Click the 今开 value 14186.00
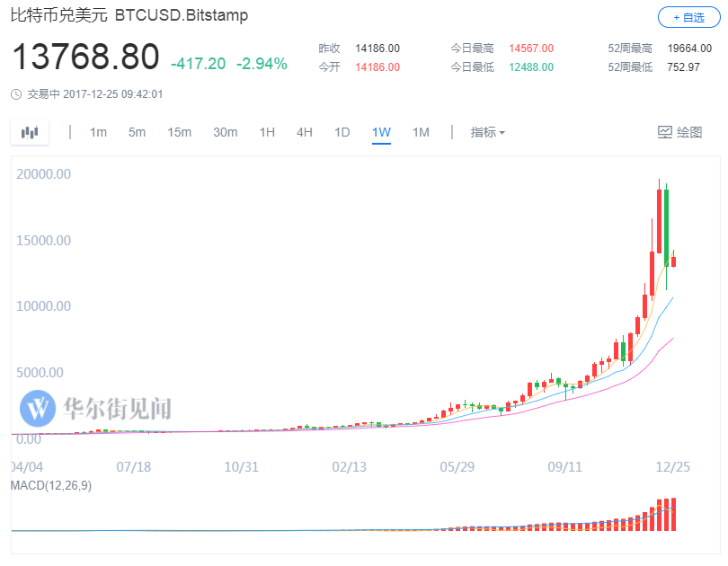Viewport: 728px width, 566px height. point(377,67)
